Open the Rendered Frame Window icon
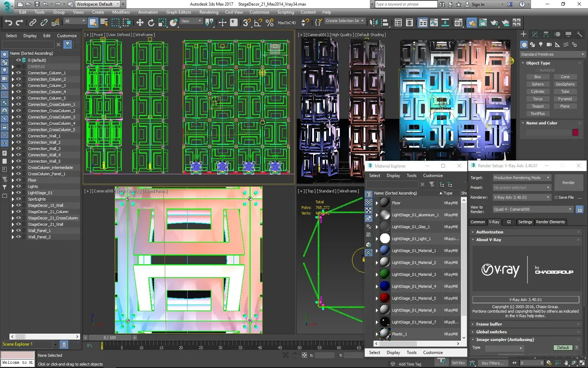 tap(483, 23)
